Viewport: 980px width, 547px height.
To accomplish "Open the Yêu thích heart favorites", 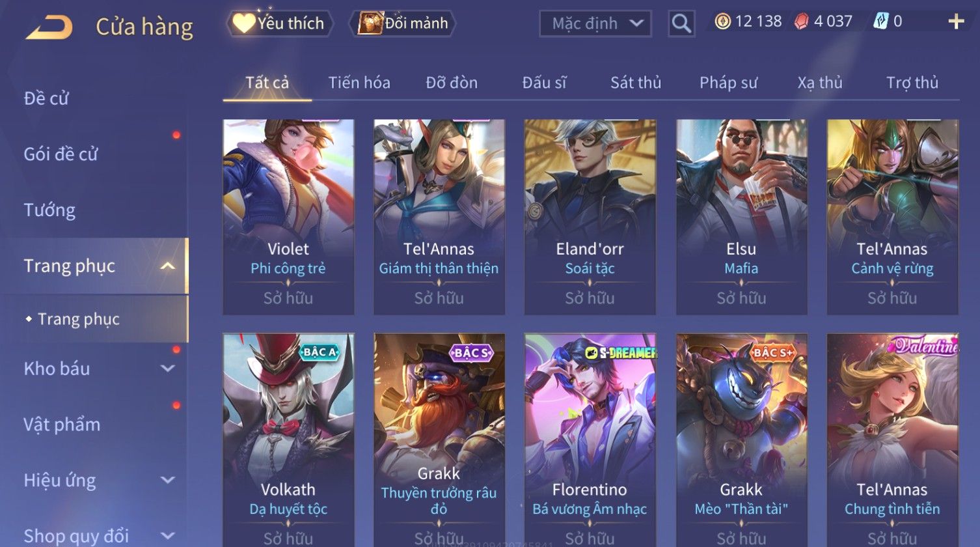I will pyautogui.click(x=279, y=23).
